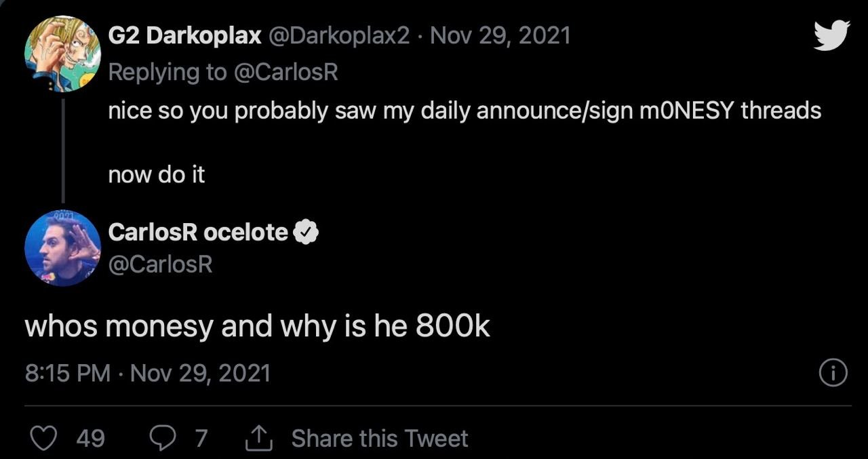The image size is (868, 459).
Task: Open the tweet info circle icon
Action: [833, 374]
